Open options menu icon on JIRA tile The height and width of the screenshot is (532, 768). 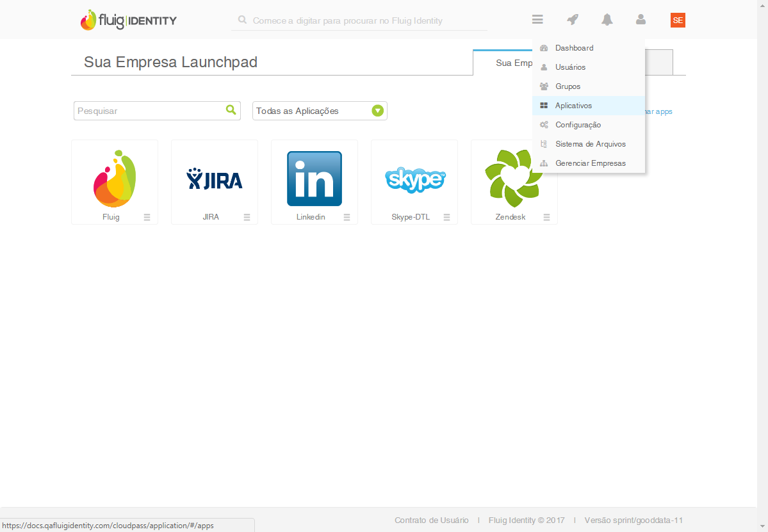pyautogui.click(x=247, y=217)
